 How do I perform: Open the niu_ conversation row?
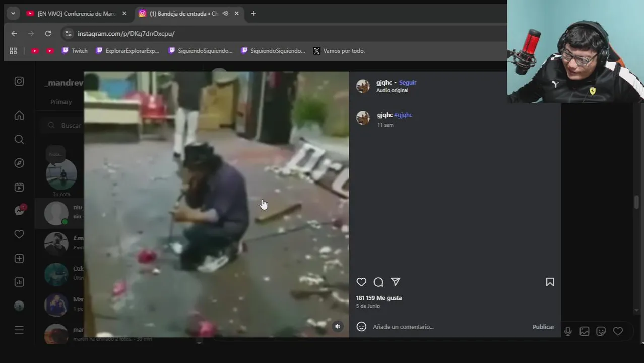tap(59, 213)
